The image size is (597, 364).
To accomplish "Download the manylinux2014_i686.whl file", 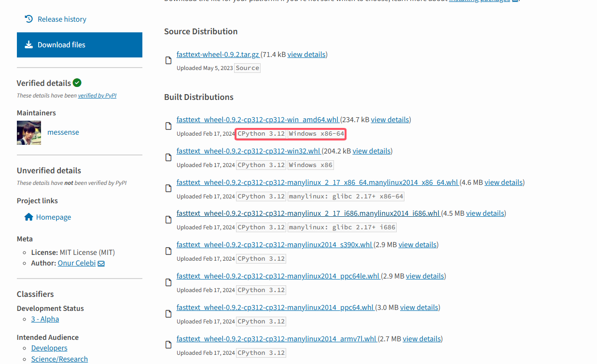I will click(308, 213).
